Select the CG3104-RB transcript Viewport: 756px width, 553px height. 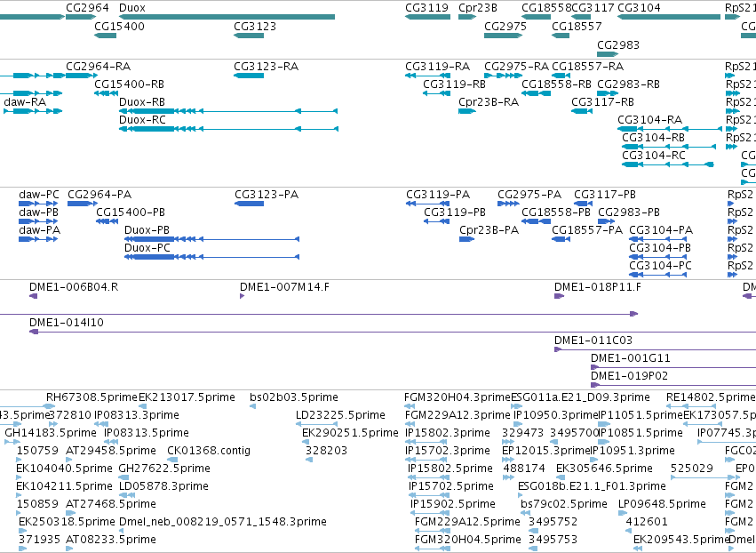[x=669, y=147]
